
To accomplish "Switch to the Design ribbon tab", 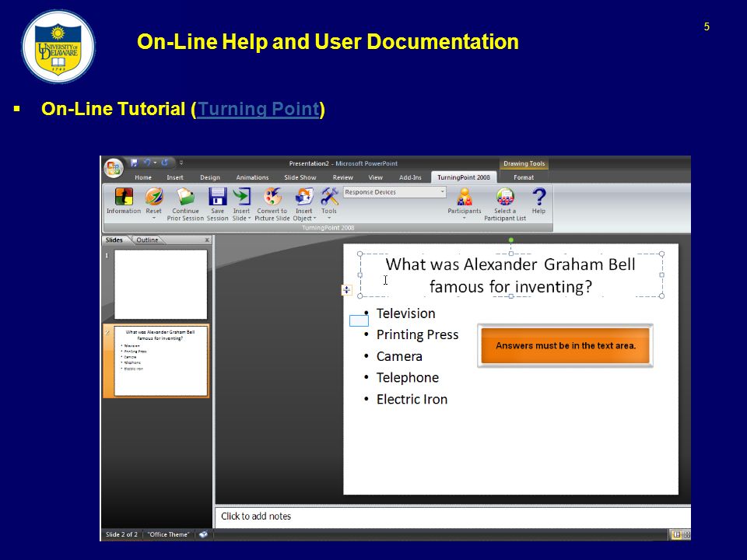I will tap(210, 177).
